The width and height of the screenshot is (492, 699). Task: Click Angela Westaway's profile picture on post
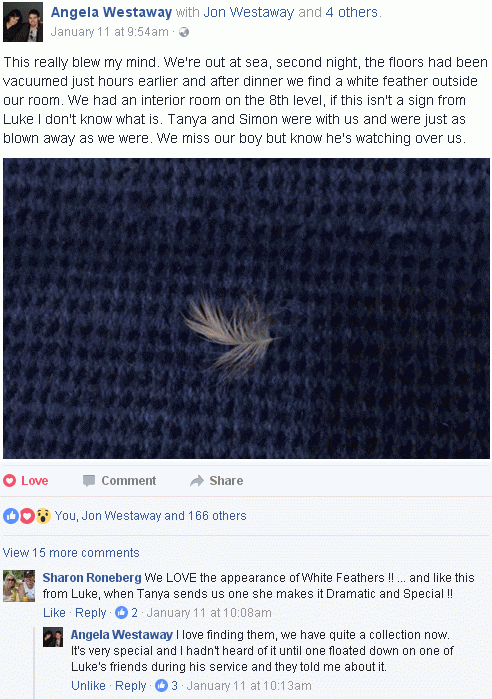[23, 22]
